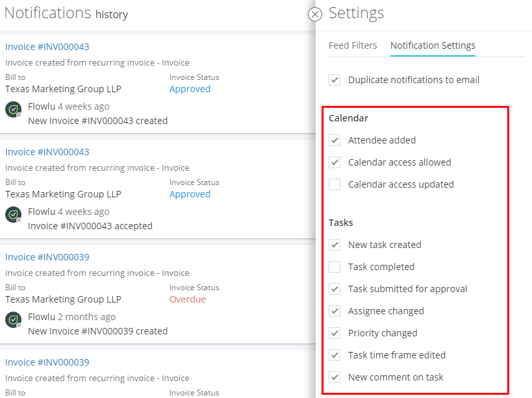The image size is (532, 398).
Task: Uncheck the Attendee added checkbox
Action: tap(335, 140)
